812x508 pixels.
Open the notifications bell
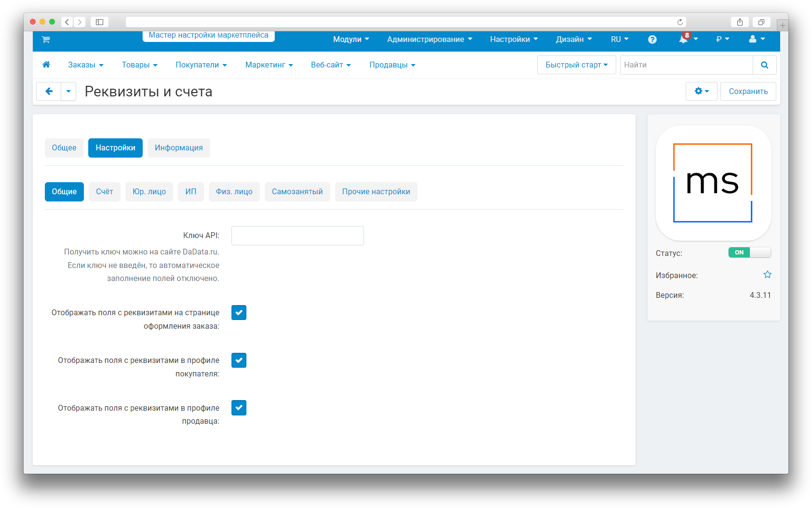pos(683,40)
